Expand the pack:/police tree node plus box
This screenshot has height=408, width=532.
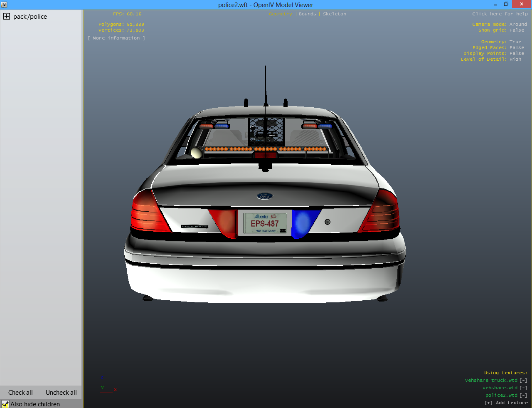click(x=7, y=17)
